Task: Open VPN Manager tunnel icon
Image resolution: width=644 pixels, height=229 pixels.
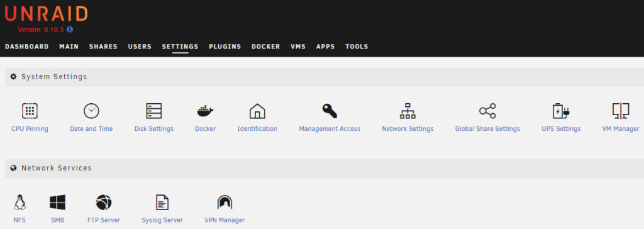Action: pos(225,203)
